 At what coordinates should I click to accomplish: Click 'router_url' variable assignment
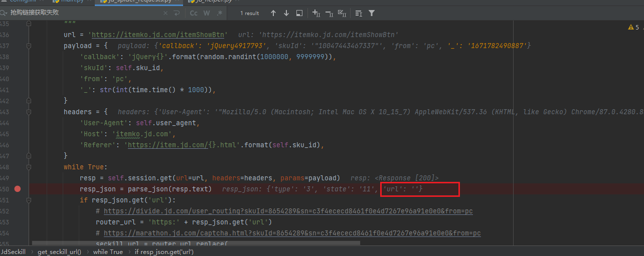115,222
